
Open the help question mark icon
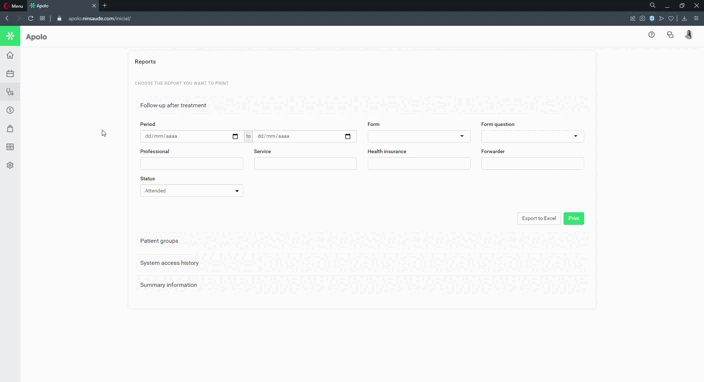[651, 35]
